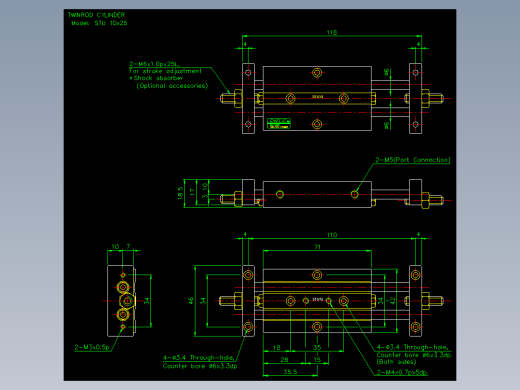Click the Counter bore ø6x3.3dp note under left plate
Screen dimensions: 520x390
tap(200, 366)
